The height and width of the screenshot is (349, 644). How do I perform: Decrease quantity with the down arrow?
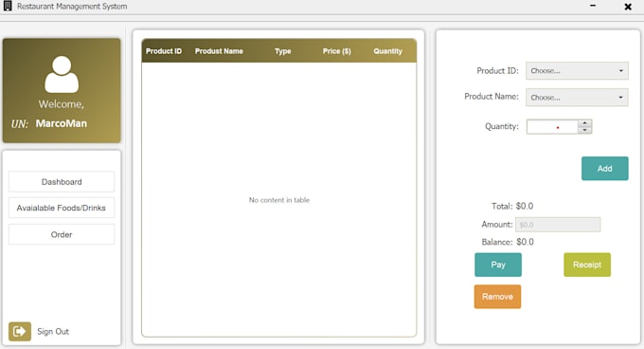pos(585,130)
